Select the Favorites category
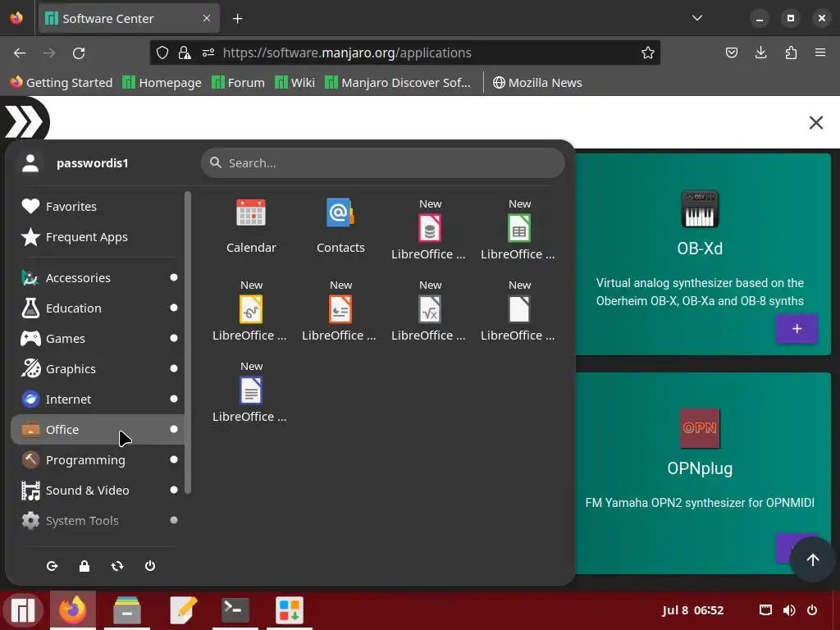The height and width of the screenshot is (630, 840). tap(98, 206)
